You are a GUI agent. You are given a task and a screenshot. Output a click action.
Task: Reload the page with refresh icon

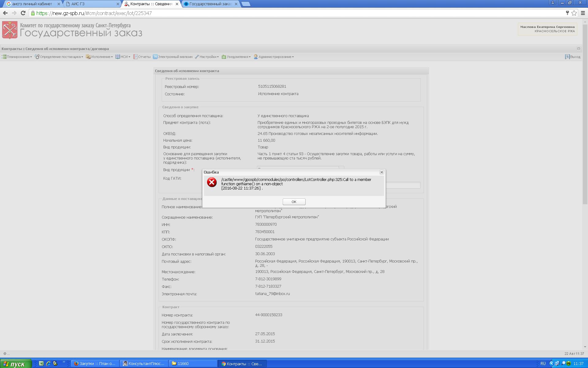coord(23,13)
